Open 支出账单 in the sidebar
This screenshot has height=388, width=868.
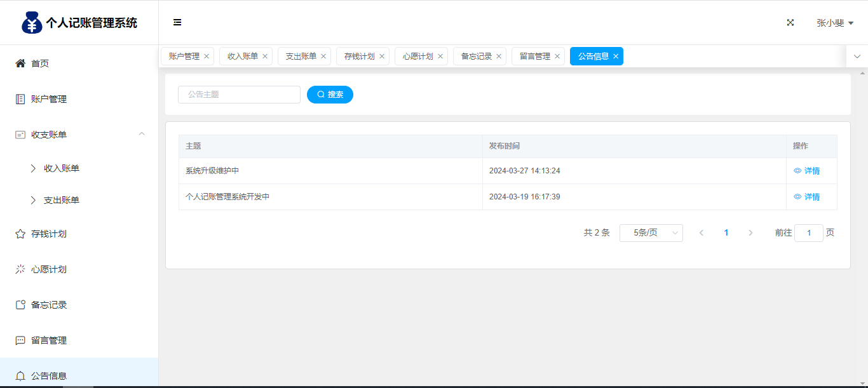(62, 200)
